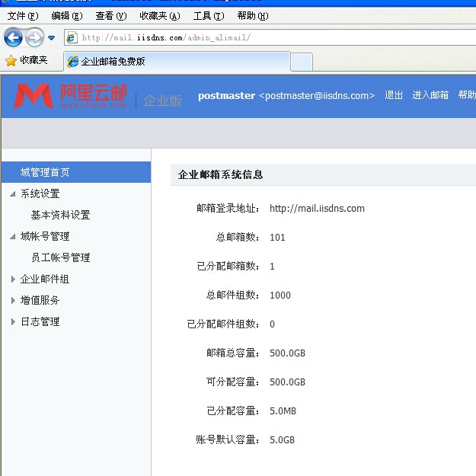This screenshot has width=476, height=476.
Task: Click the 进入邮箱 link
Action: tap(430, 95)
